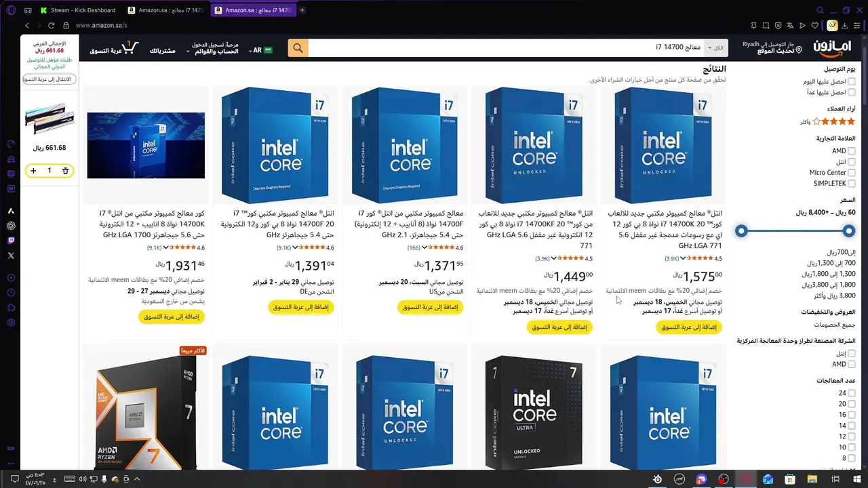Click the 700 to 1,300 riyal price link
This screenshot has width=868, height=488.
point(831,263)
